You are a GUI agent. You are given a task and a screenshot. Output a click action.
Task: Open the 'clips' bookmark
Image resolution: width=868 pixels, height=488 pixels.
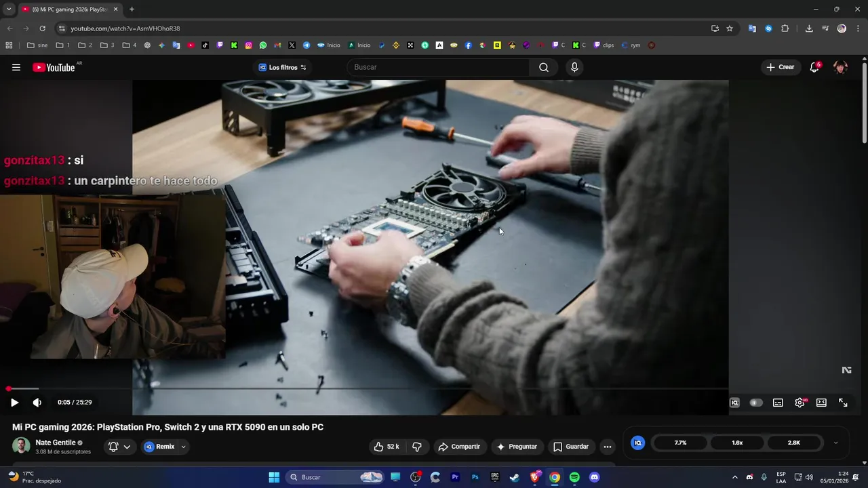604,45
